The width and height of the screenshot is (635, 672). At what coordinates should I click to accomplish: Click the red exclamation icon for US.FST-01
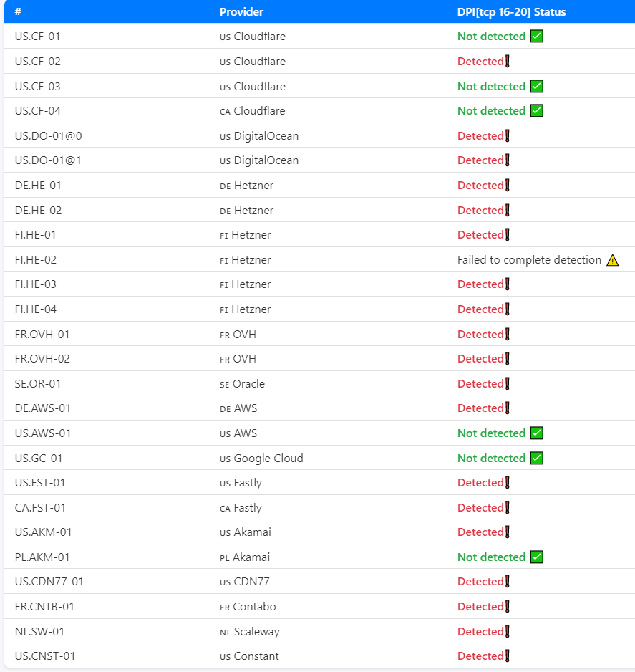pyautogui.click(x=508, y=483)
